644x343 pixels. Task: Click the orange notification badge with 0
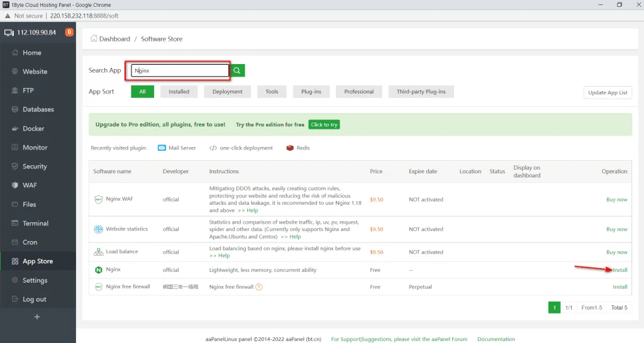coord(69,32)
